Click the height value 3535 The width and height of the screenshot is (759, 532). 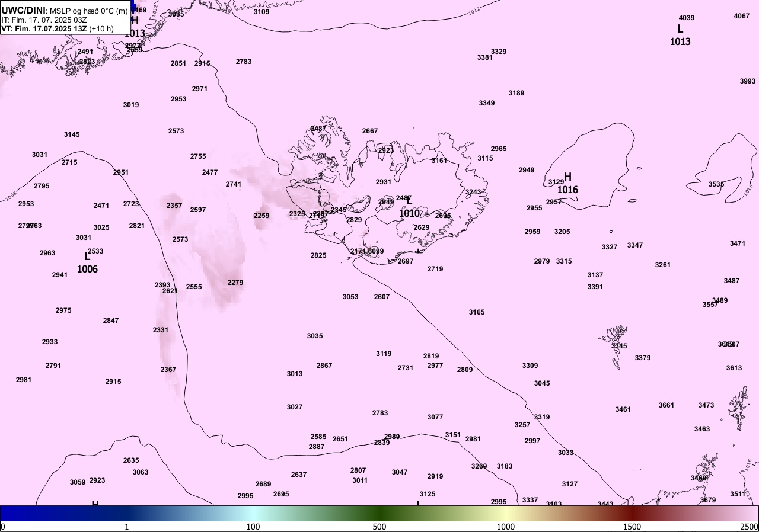pos(716,184)
